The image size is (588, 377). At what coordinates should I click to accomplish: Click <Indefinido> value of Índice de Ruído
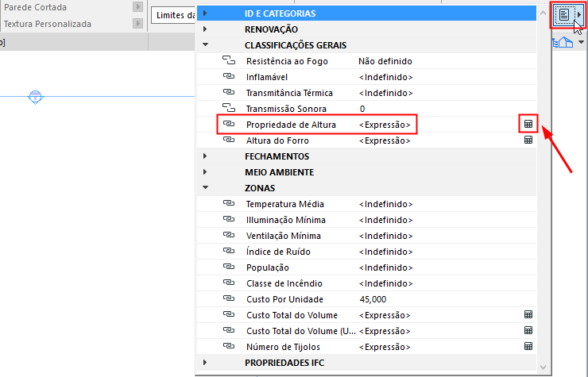pos(386,252)
